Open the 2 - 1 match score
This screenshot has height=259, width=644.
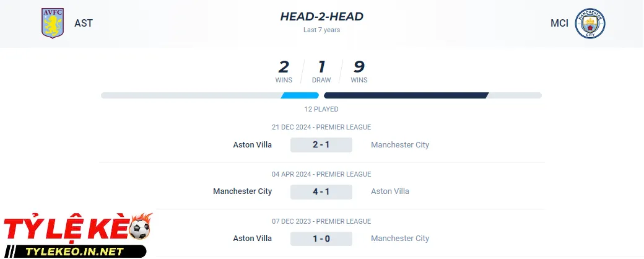[321, 145]
